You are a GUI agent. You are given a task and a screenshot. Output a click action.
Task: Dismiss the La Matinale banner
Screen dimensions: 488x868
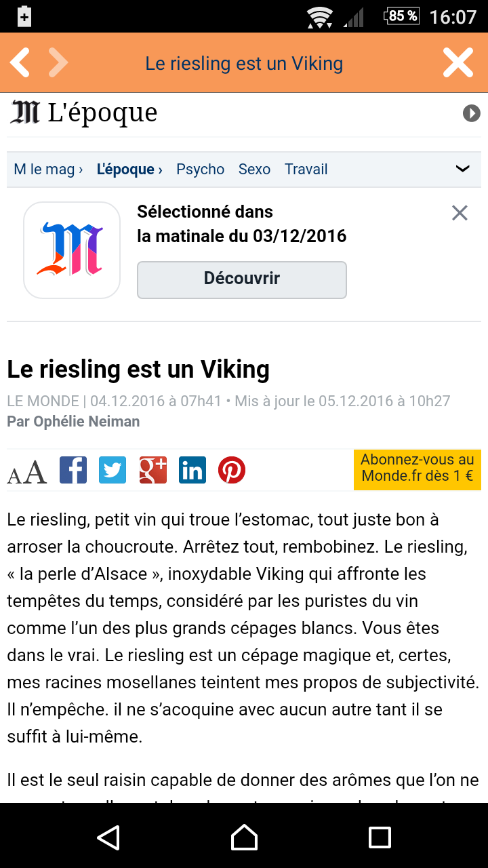pos(460,213)
